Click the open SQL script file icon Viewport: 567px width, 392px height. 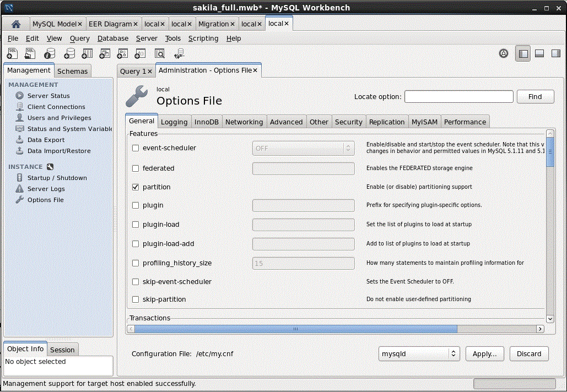tap(30, 53)
